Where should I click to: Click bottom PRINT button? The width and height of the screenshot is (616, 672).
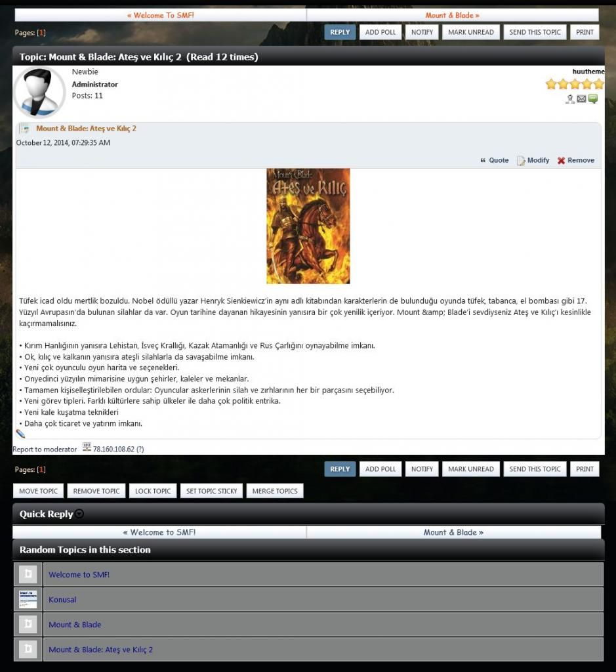click(585, 469)
